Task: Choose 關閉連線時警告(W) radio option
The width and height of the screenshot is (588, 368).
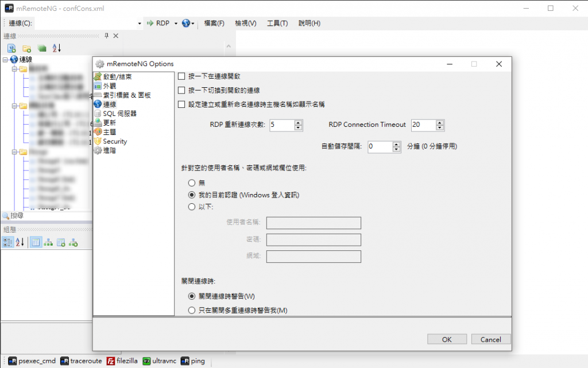Action: 192,296
